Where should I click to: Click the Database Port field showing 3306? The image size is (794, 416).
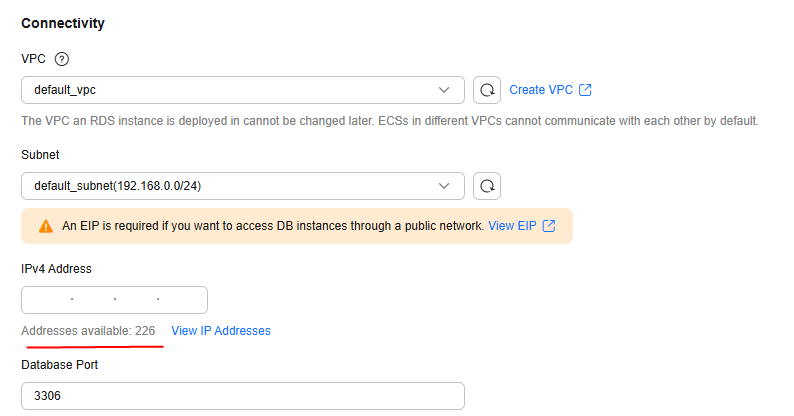(242, 396)
